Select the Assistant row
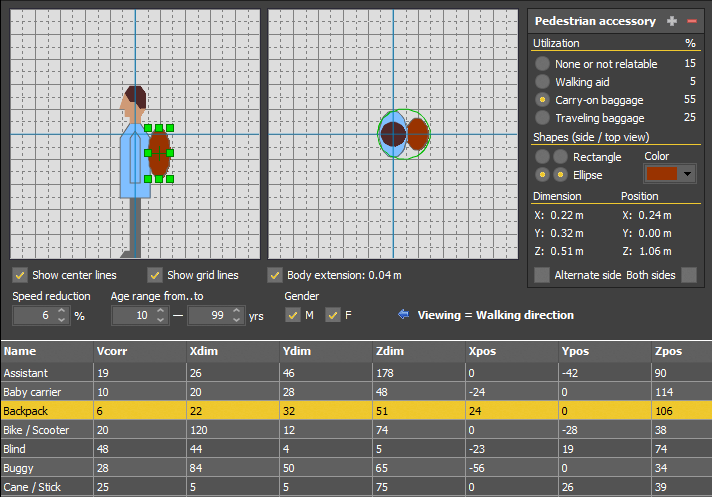This screenshot has width=712, height=497. point(356,373)
